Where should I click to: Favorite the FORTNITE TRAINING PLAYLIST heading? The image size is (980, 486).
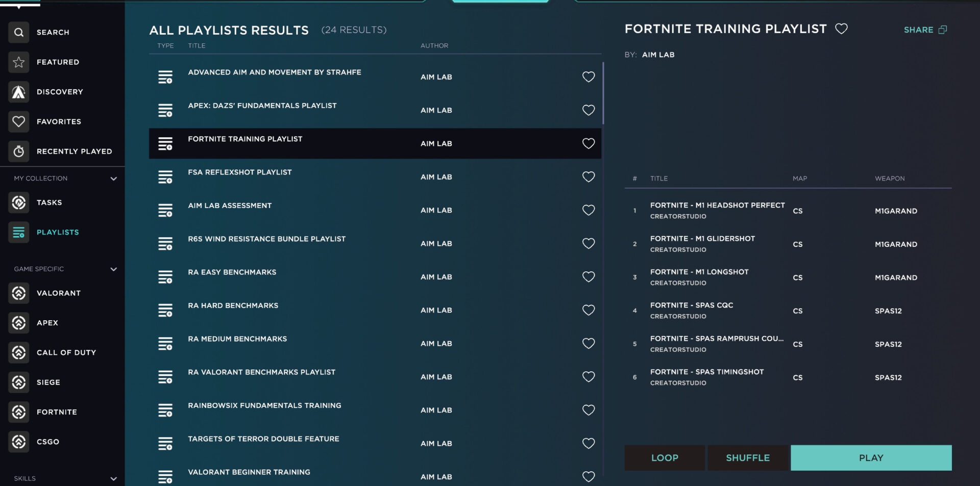pyautogui.click(x=841, y=29)
